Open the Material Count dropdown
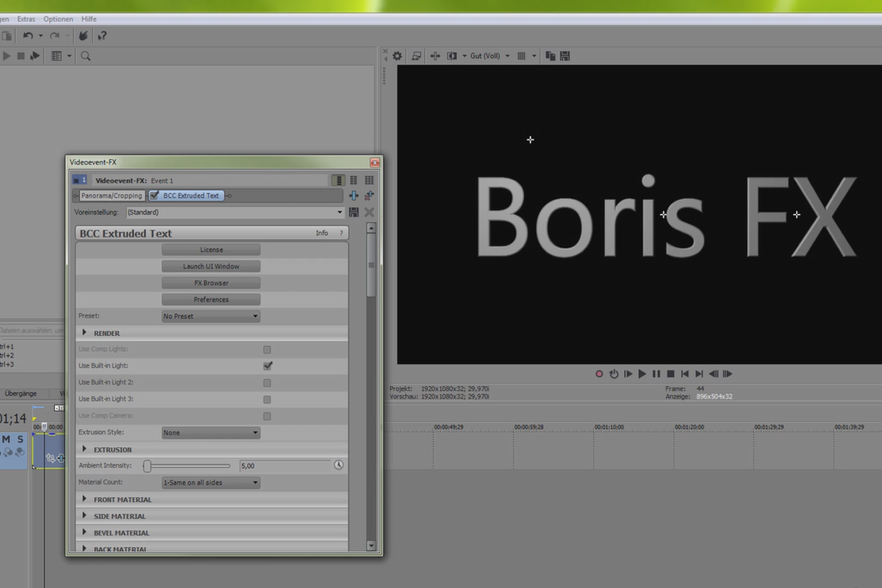The width and height of the screenshot is (882, 588). 211,482
